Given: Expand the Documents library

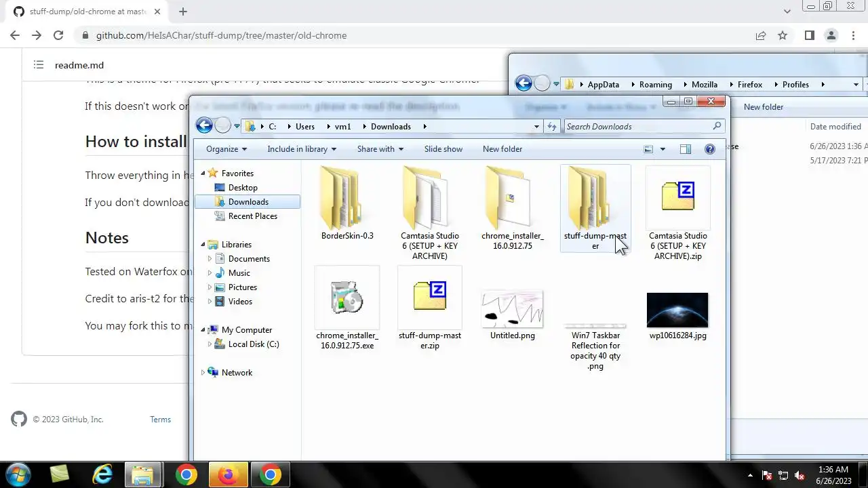Looking at the screenshot, I should 210,259.
